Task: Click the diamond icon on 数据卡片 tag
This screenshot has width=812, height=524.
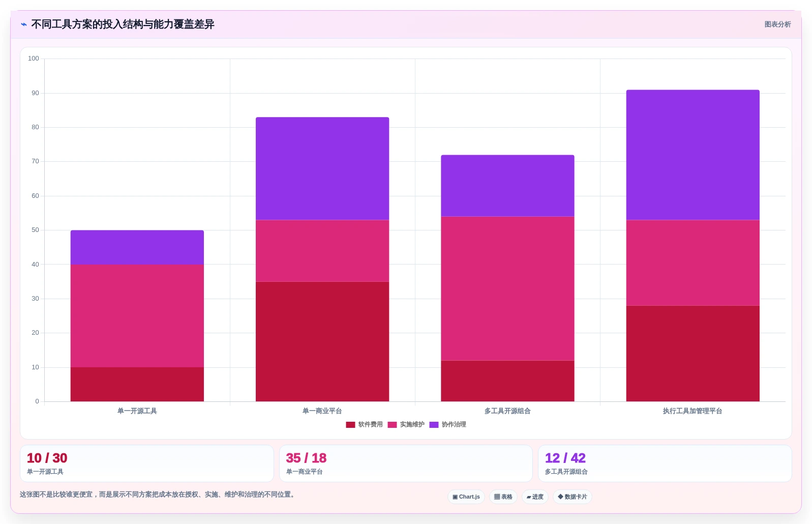Action: [560, 497]
